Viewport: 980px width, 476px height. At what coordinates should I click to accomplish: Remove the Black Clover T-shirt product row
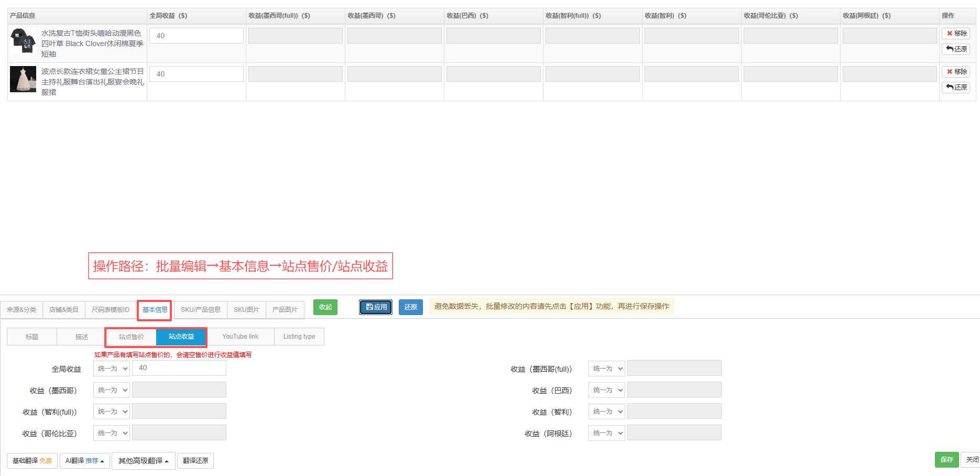point(956,34)
